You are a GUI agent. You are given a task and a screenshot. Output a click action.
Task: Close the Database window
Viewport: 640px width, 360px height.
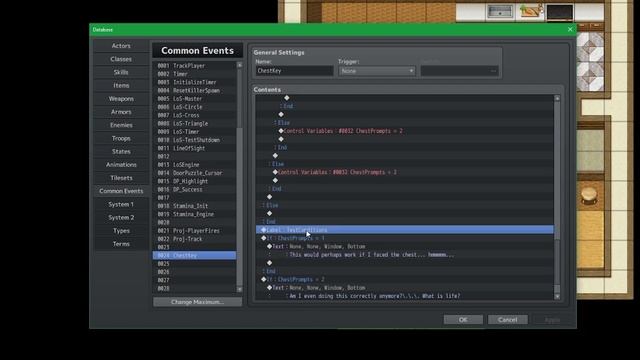[570, 29]
